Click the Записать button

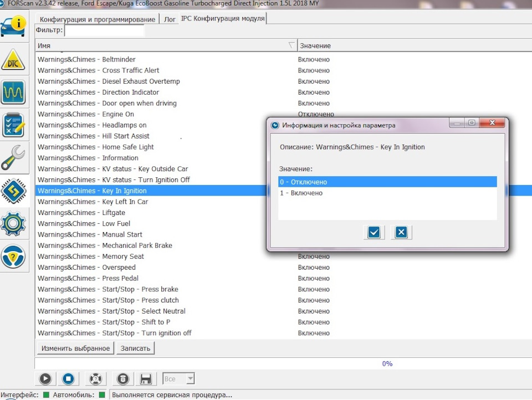[x=135, y=348]
